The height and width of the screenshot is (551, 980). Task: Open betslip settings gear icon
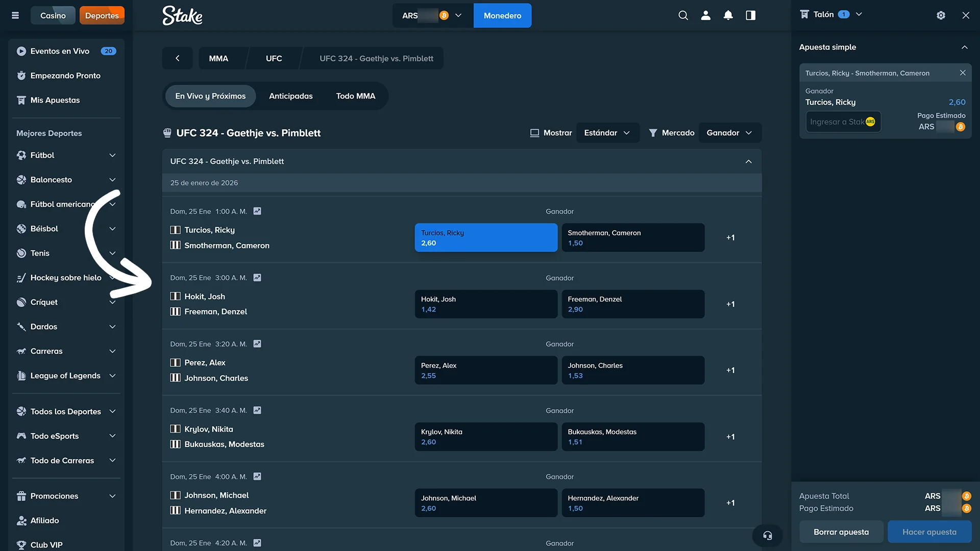click(941, 15)
